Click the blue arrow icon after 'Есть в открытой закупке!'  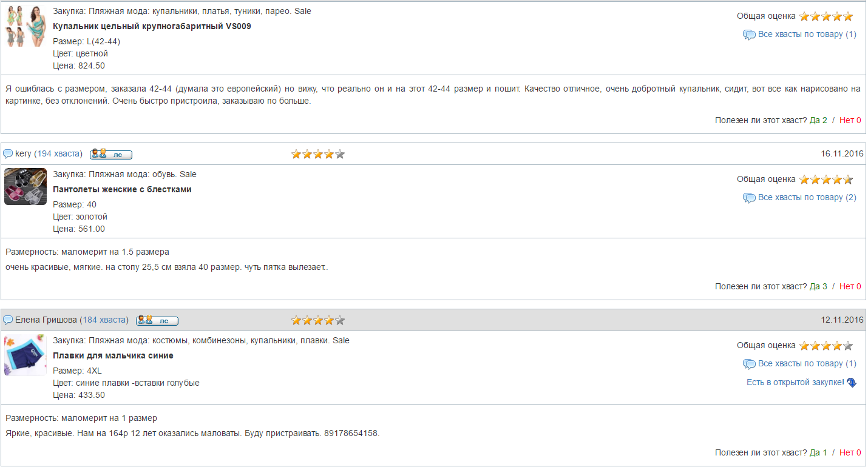(x=852, y=383)
